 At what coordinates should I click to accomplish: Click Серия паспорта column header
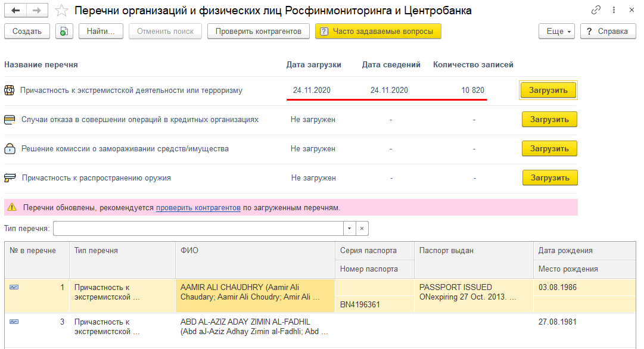(x=375, y=251)
